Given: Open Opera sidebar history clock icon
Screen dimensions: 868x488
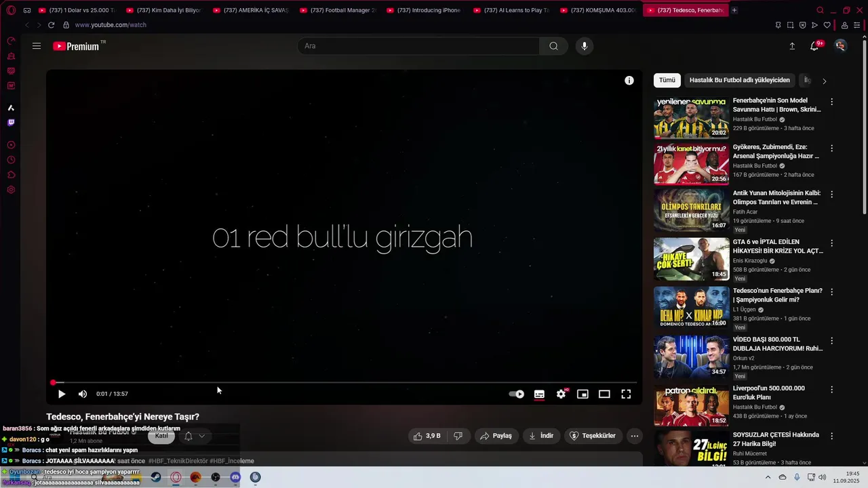Looking at the screenshot, I should point(11,160).
